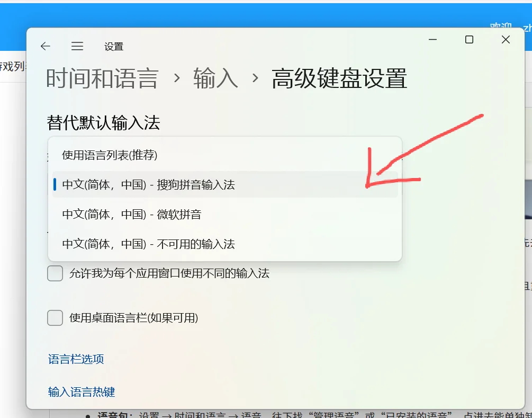The width and height of the screenshot is (532, 418).
Task: Enable 允许我为每个应用窗口使用不同的输入法 checkbox
Action: point(55,273)
